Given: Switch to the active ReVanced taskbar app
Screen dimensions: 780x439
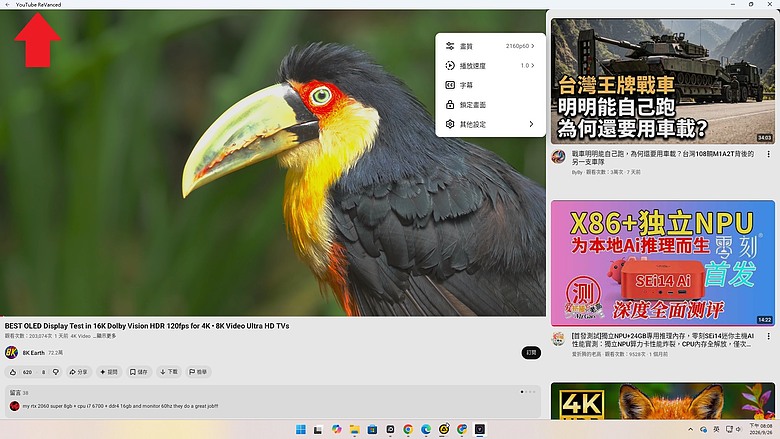Looking at the screenshot, I should coord(480,430).
